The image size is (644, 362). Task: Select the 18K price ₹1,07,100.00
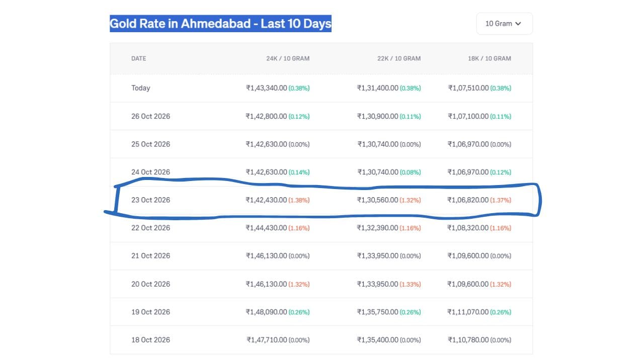(468, 116)
